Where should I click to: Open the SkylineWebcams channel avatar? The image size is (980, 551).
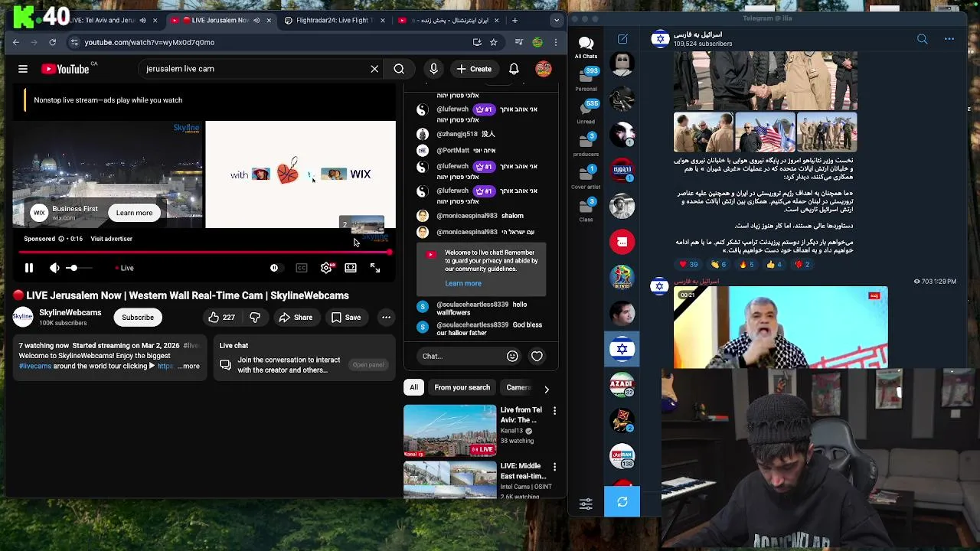(23, 317)
